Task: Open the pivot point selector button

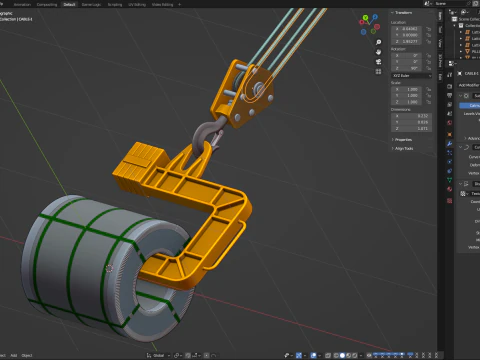Action: click(x=178, y=355)
